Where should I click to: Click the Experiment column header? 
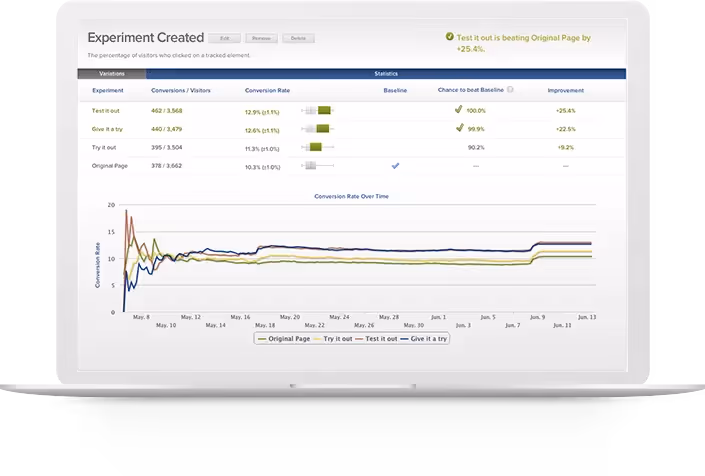[x=107, y=90]
